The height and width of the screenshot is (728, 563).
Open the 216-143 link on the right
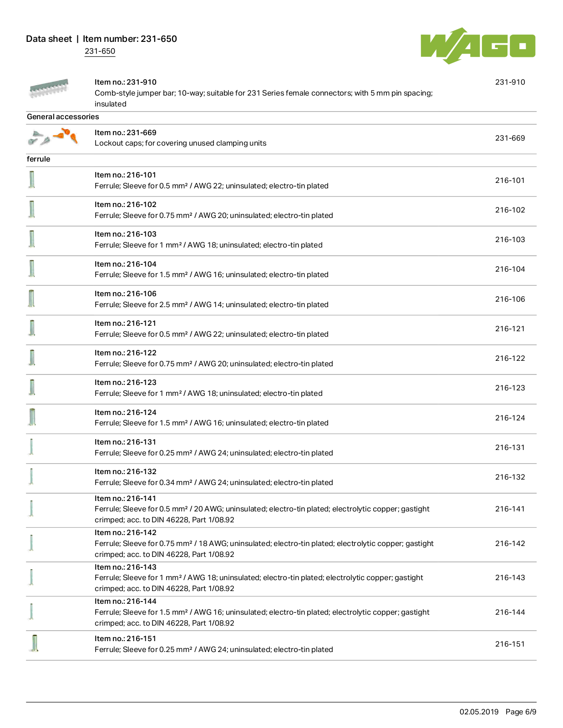(x=510, y=578)
